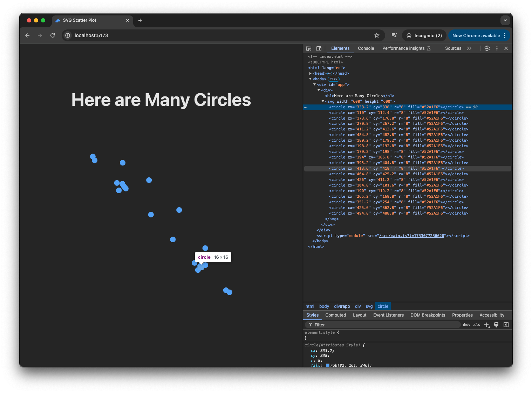Click the row actions ellipsis on selected circle

[x=306, y=107]
